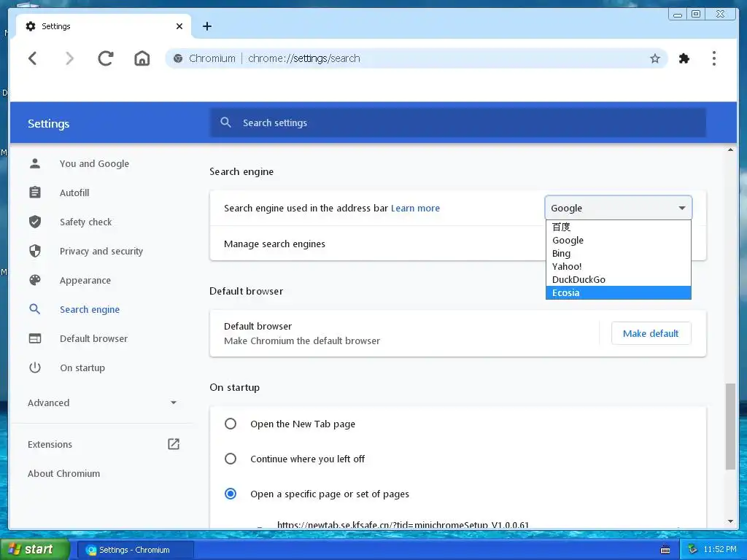Click Settings - Chromium taskbar button

(135, 550)
